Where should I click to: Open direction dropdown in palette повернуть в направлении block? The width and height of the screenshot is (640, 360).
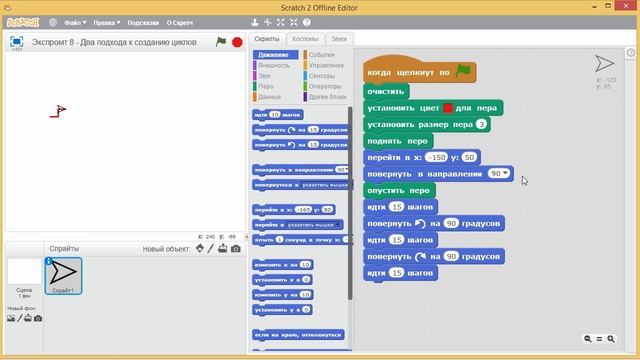pos(346,169)
